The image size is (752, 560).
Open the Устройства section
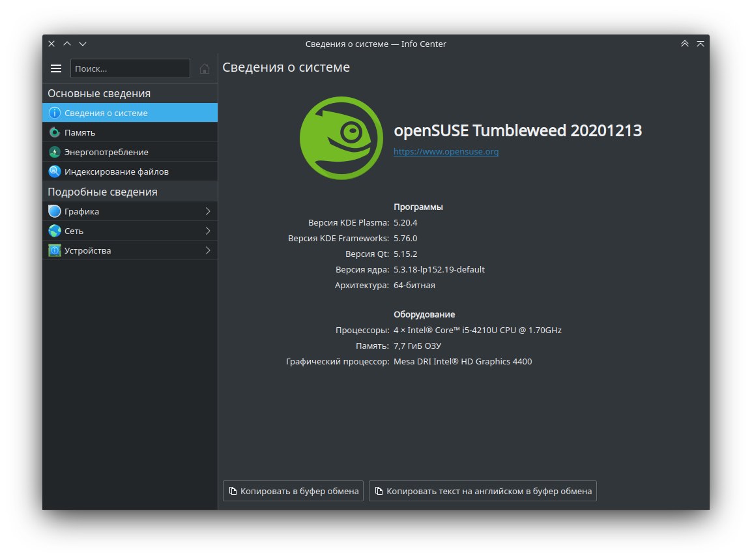point(130,250)
